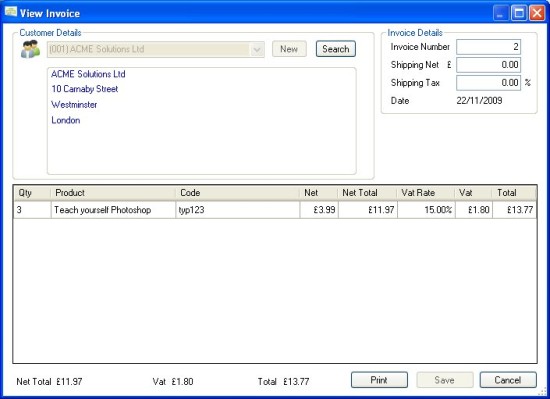Click the Net Total column header
The width and height of the screenshot is (550, 399).
point(368,193)
